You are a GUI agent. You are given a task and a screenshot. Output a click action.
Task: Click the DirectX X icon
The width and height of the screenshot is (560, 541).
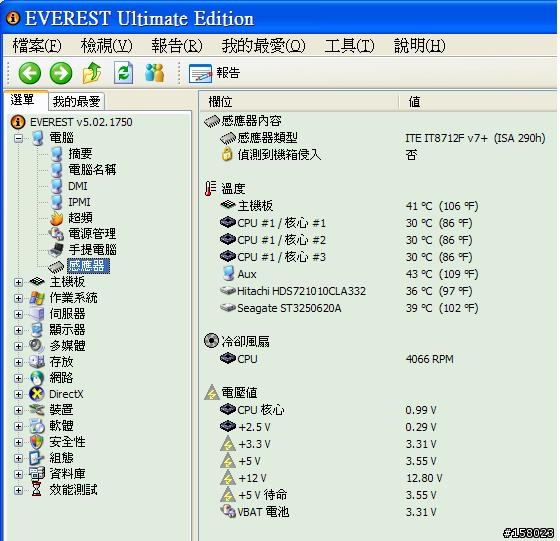[x=37, y=394]
